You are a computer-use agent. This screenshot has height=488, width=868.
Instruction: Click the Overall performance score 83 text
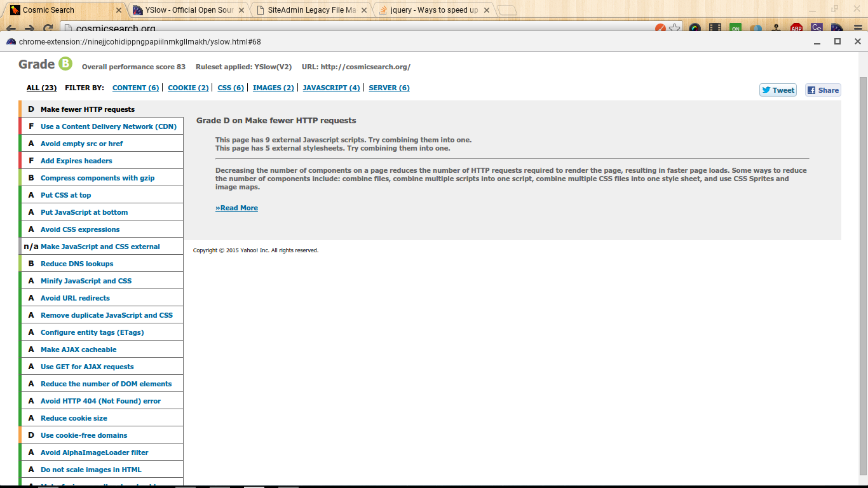coord(133,67)
